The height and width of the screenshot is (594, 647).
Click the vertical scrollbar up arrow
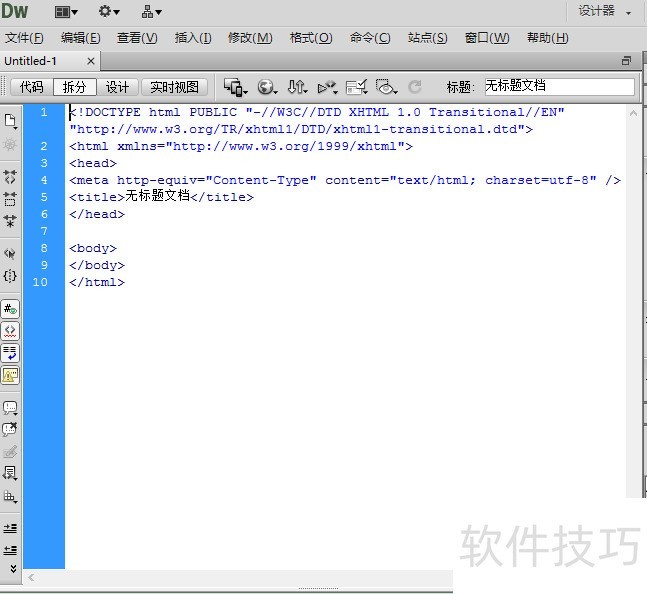tap(633, 113)
